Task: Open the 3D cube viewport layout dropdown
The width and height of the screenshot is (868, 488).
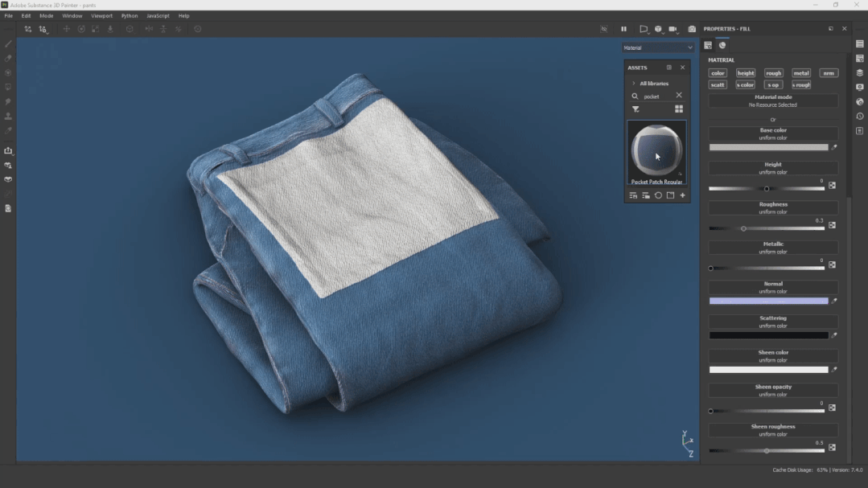Action: pos(658,29)
